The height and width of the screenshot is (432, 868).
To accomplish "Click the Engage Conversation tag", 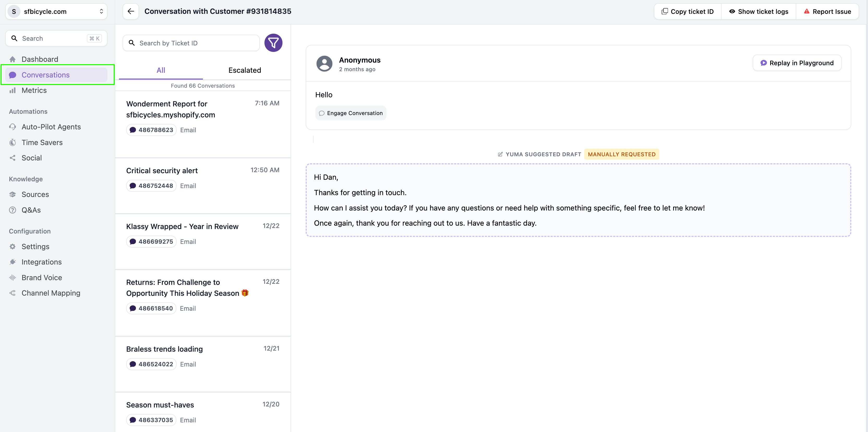I will [x=351, y=113].
